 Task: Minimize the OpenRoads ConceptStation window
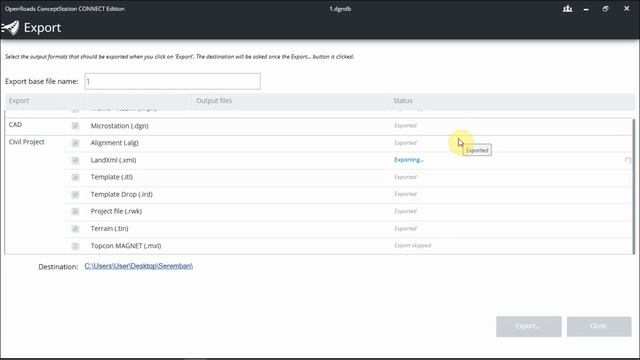click(586, 9)
